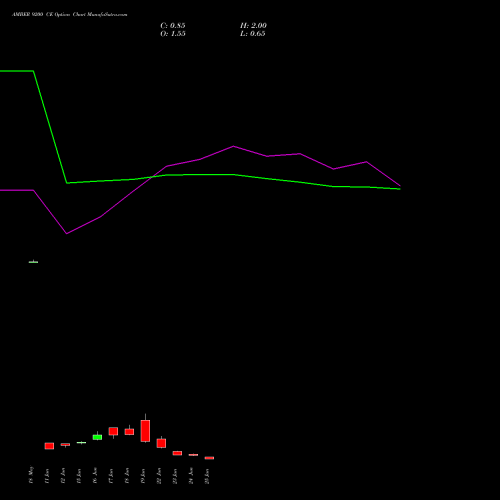The image size is (500, 500).
Task: Click the small red candle for 23 Jun
Action: tap(177, 453)
